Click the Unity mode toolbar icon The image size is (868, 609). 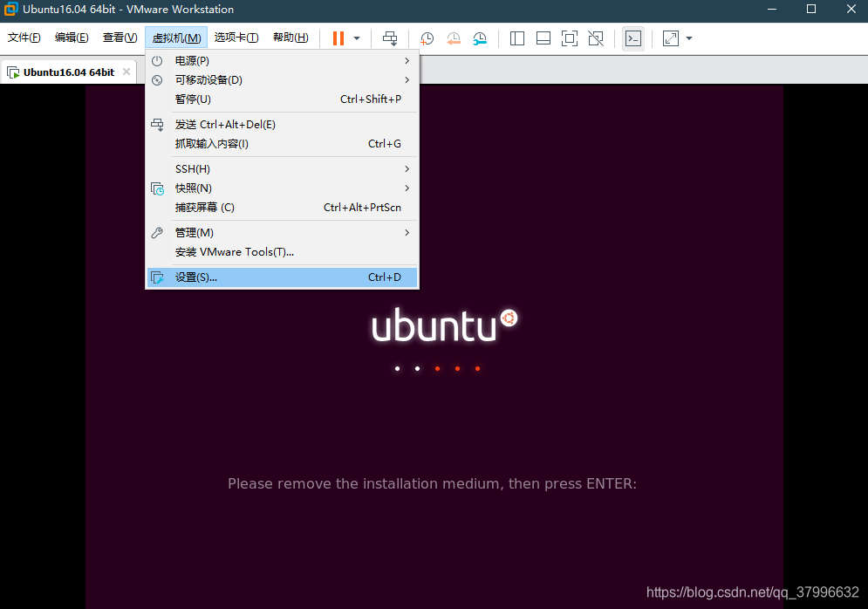[596, 38]
